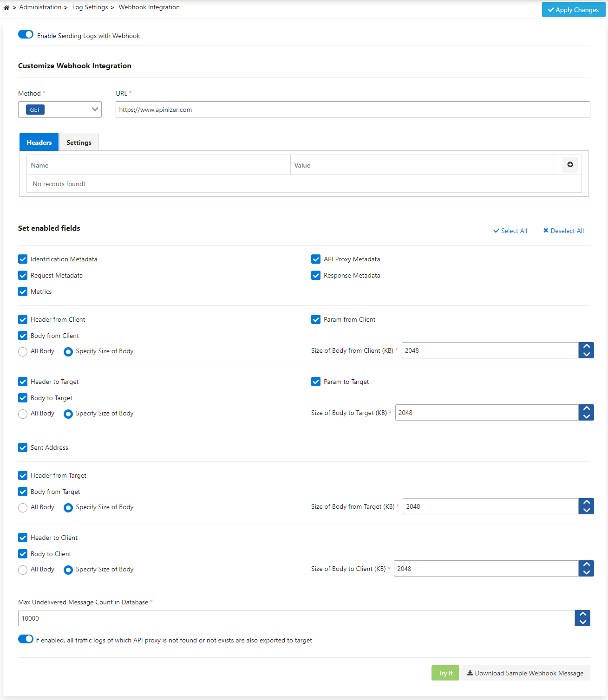Toggle export of unmatched API proxy traffic logs

click(x=26, y=639)
